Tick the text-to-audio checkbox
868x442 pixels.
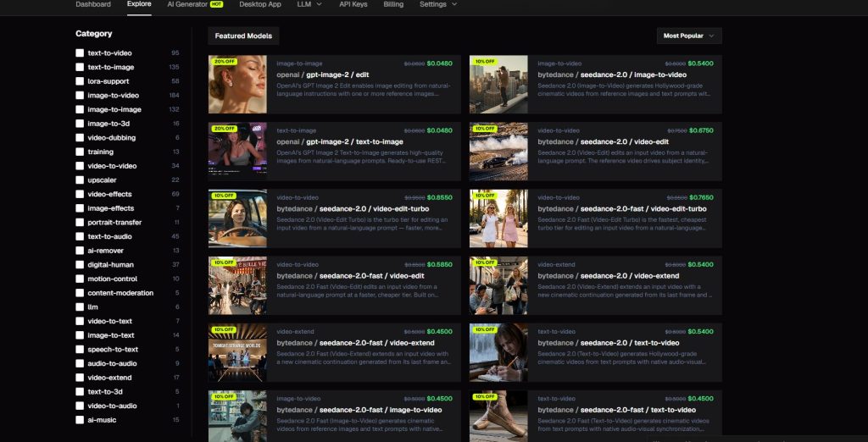80,236
